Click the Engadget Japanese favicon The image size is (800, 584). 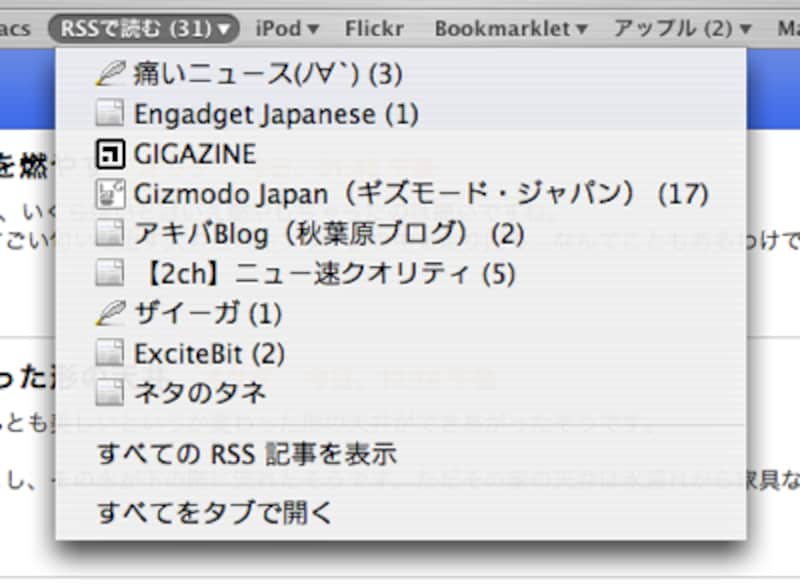110,113
